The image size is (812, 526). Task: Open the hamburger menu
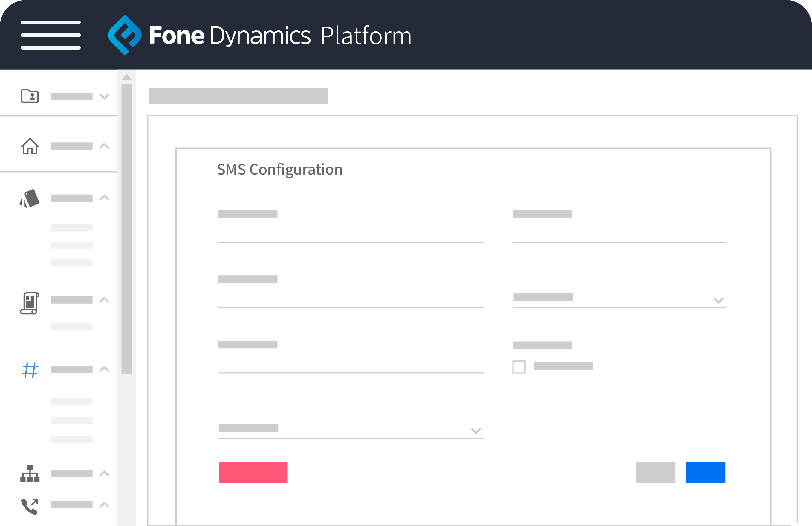(51, 35)
